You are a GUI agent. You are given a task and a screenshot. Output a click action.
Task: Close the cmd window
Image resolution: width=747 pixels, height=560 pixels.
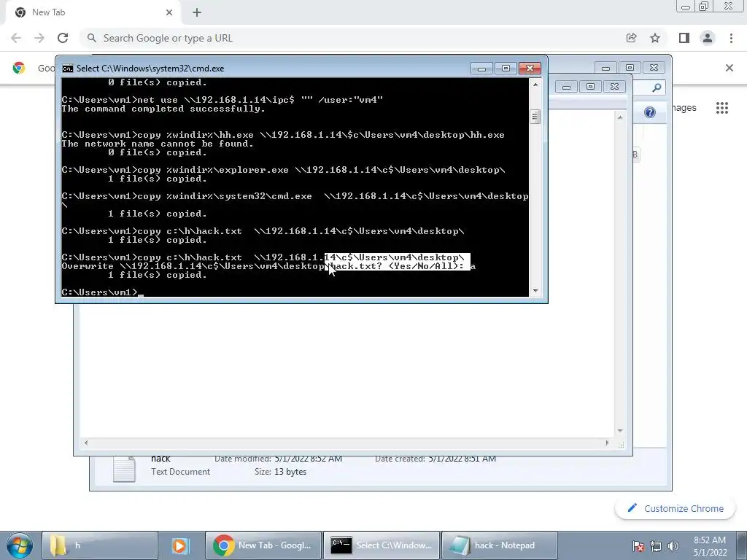530,68
